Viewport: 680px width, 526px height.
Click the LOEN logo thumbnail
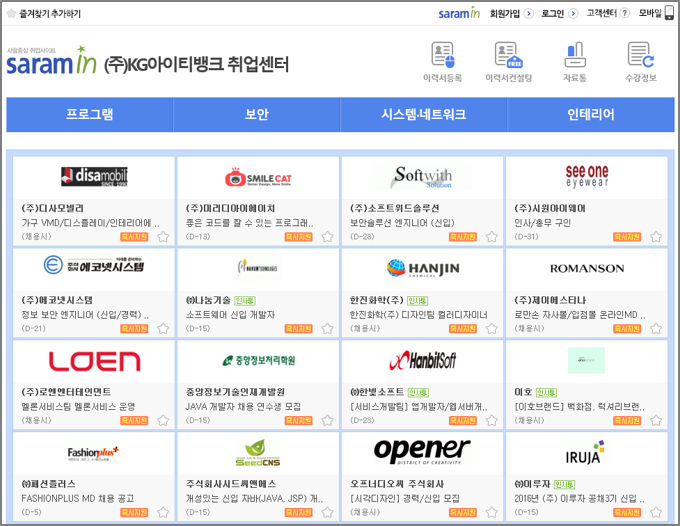[x=94, y=361]
